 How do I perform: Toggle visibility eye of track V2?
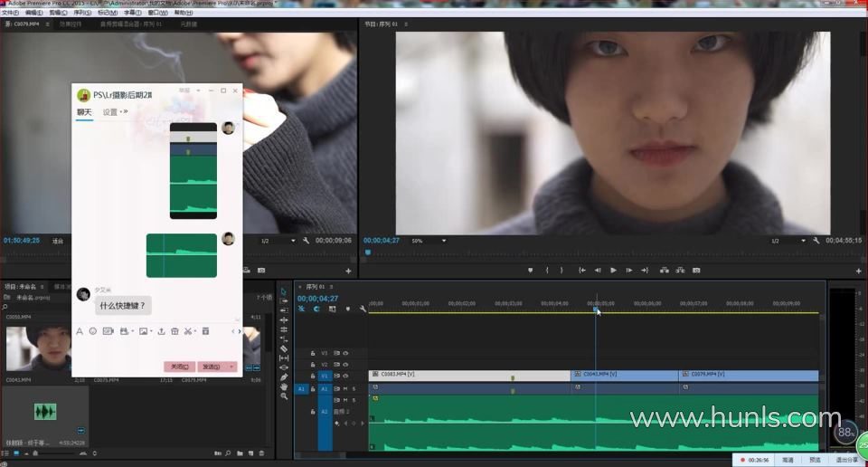click(345, 365)
